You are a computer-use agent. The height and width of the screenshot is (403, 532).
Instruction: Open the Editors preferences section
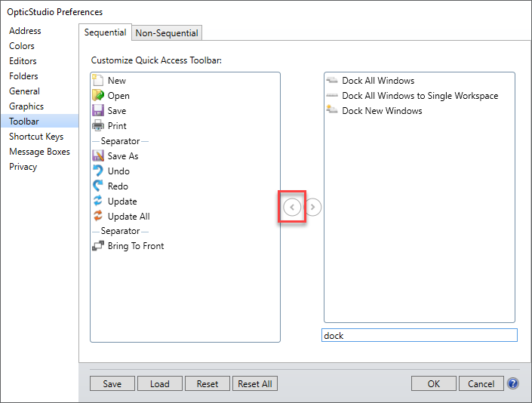(23, 61)
